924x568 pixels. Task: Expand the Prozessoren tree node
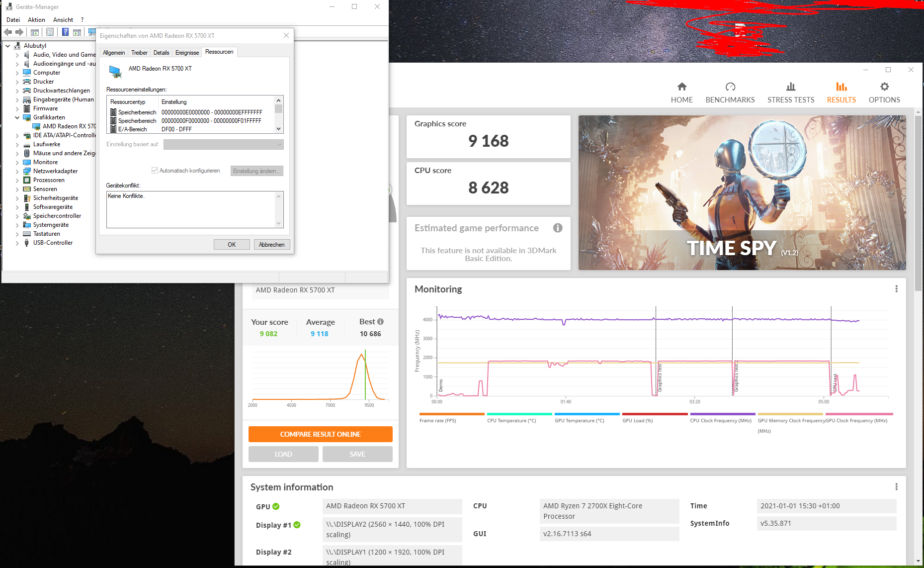[17, 180]
